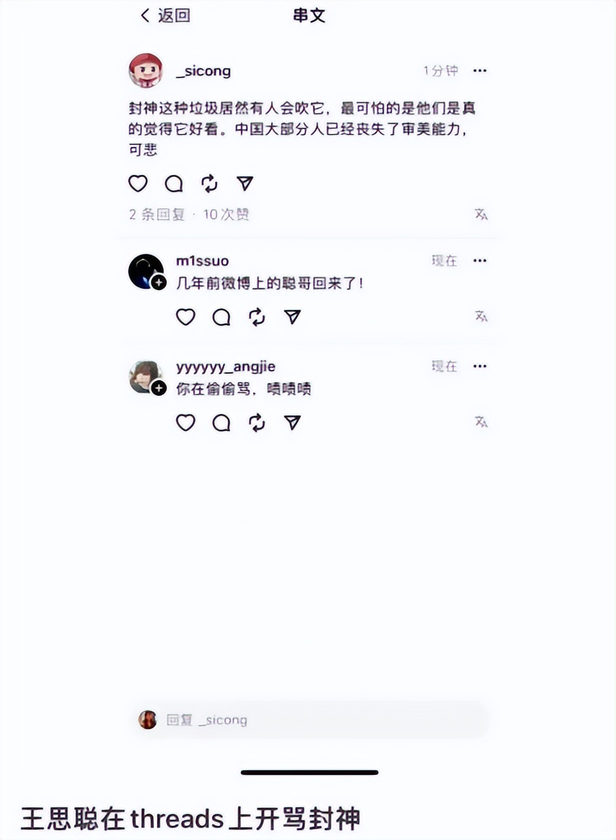The image size is (616, 840).
Task: Repost m1ssuo's reply
Action: point(257,317)
